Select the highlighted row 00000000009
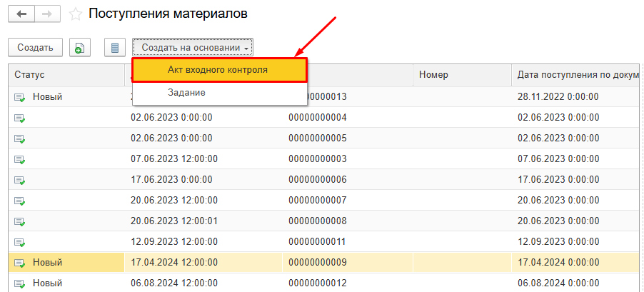The image size is (644, 292). click(317, 263)
